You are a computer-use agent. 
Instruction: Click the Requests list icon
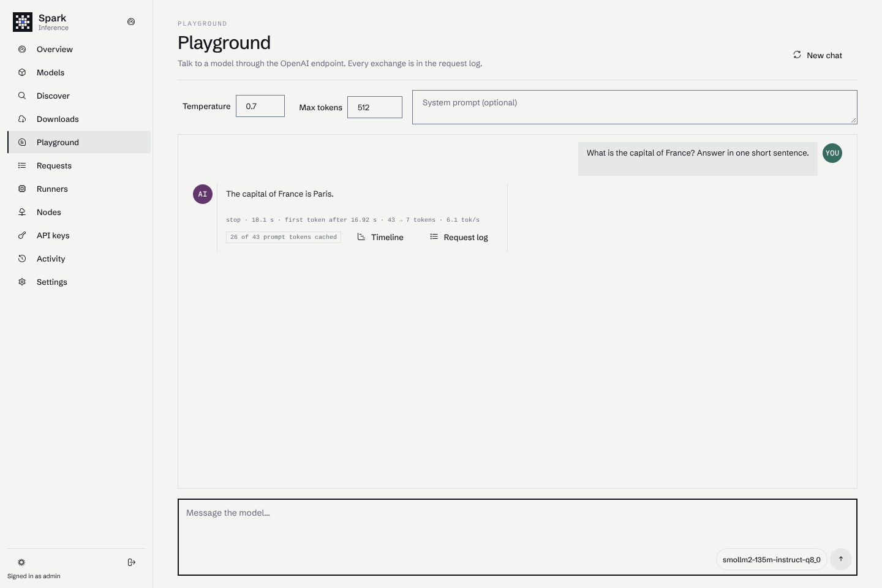[22, 165]
